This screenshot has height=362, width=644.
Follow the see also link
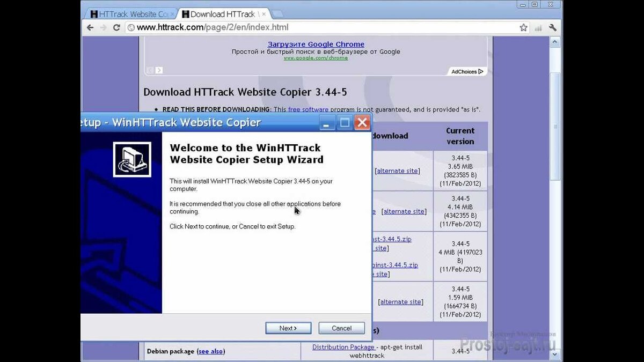[210, 351]
